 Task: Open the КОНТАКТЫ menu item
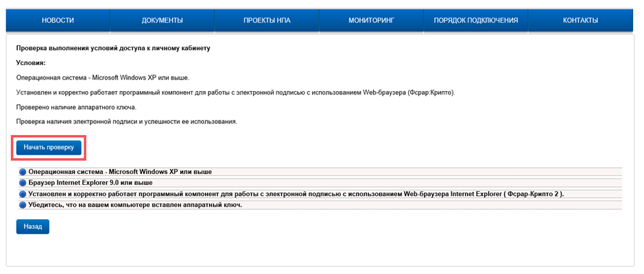pos(580,21)
